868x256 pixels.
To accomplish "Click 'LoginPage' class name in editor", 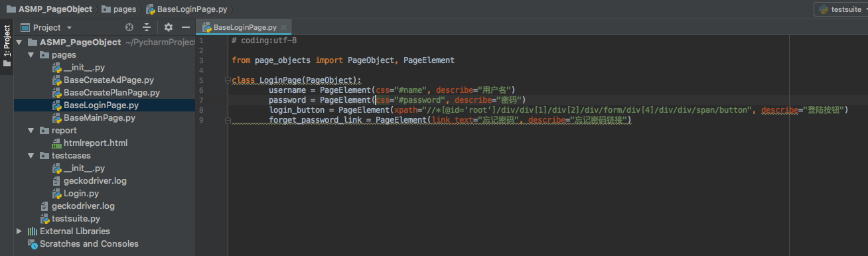I will (x=280, y=80).
